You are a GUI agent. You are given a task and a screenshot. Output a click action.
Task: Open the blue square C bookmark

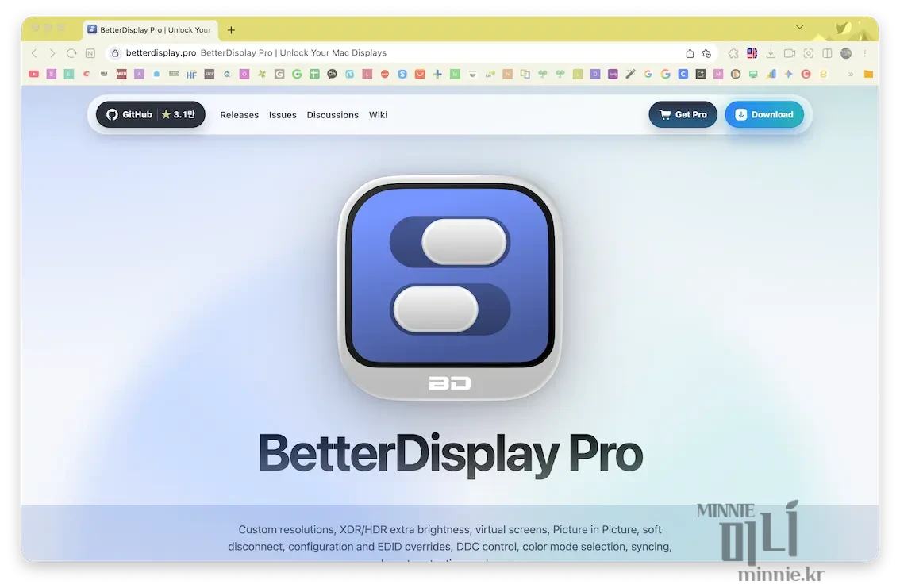683,74
